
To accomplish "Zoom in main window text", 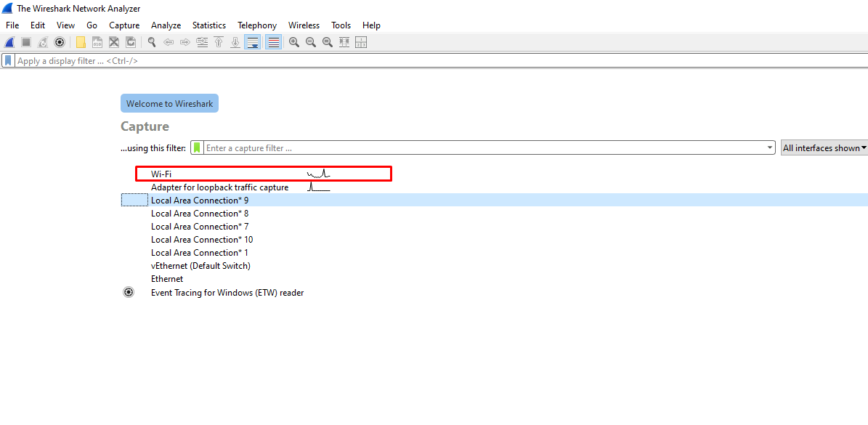I will 294,42.
